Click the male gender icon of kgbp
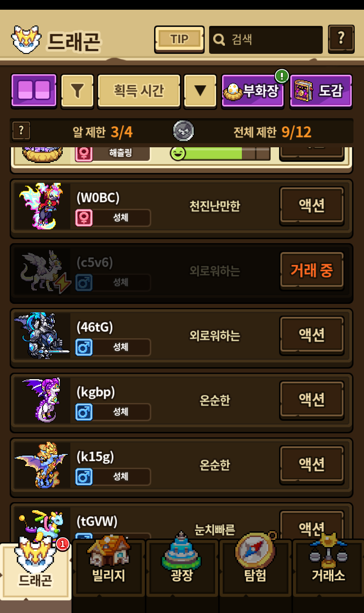Screen dimensions: 364x613 point(84,412)
